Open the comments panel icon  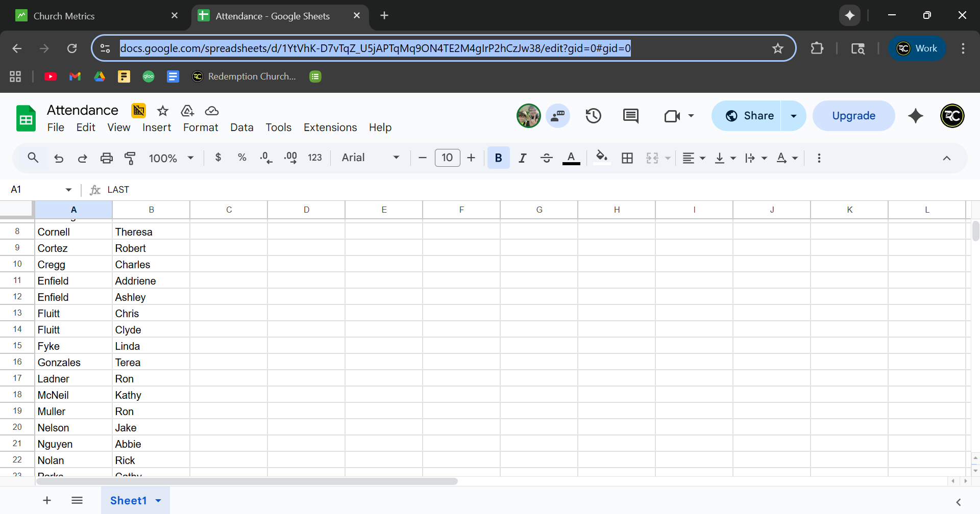pyautogui.click(x=630, y=116)
